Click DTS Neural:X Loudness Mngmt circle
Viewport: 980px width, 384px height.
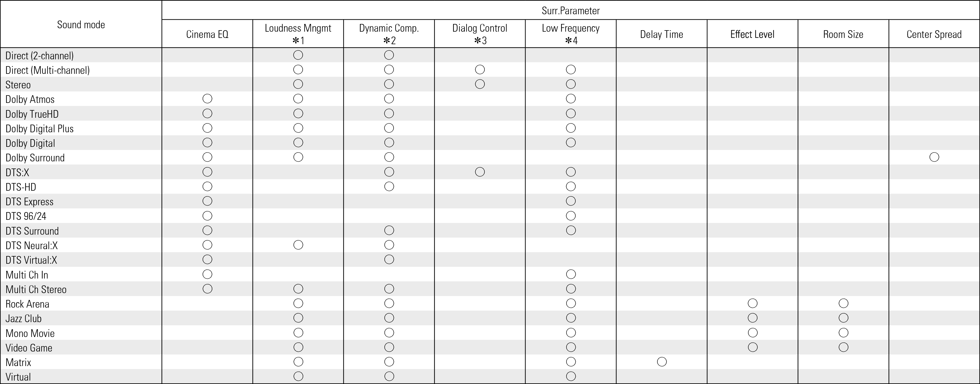(x=298, y=245)
